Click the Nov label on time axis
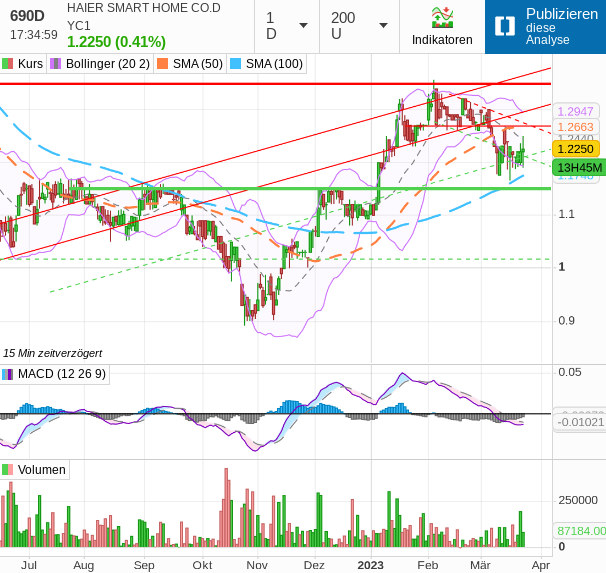The height and width of the screenshot is (573, 606). tap(257, 565)
